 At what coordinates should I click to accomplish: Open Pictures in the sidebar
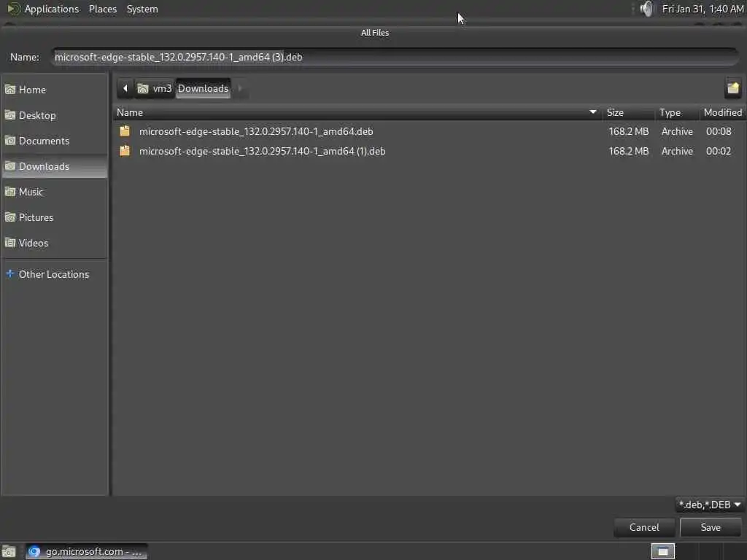(x=54, y=217)
